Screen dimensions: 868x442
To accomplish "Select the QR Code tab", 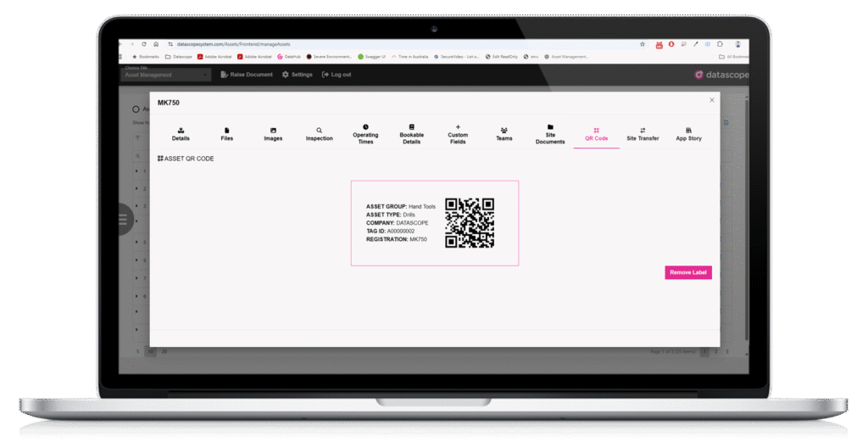I will pyautogui.click(x=596, y=134).
